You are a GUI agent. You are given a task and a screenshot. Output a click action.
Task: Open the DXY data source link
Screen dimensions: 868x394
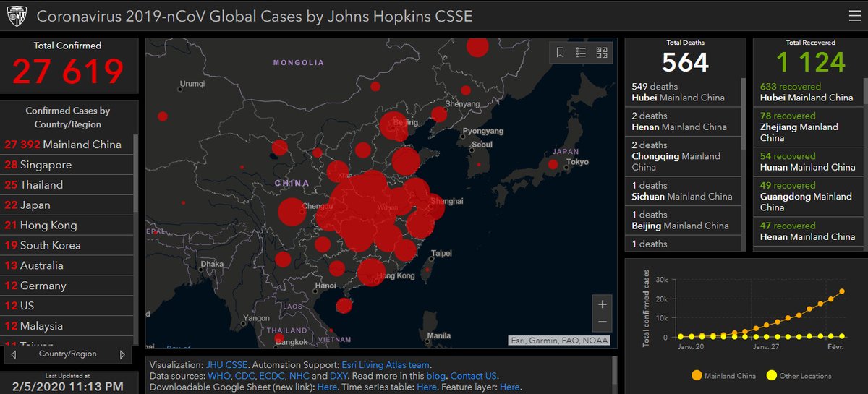coord(339,376)
